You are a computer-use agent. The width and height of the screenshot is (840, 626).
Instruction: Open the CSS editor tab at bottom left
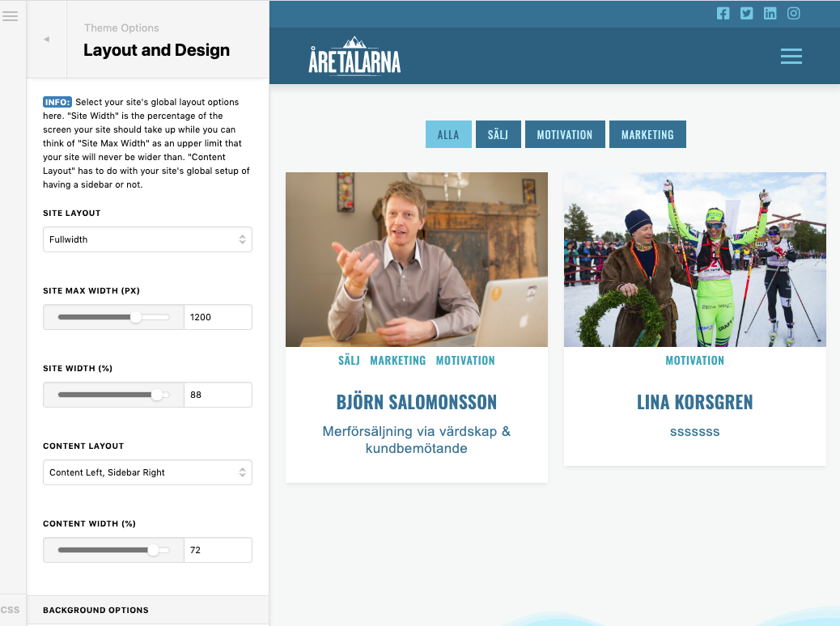(x=11, y=610)
